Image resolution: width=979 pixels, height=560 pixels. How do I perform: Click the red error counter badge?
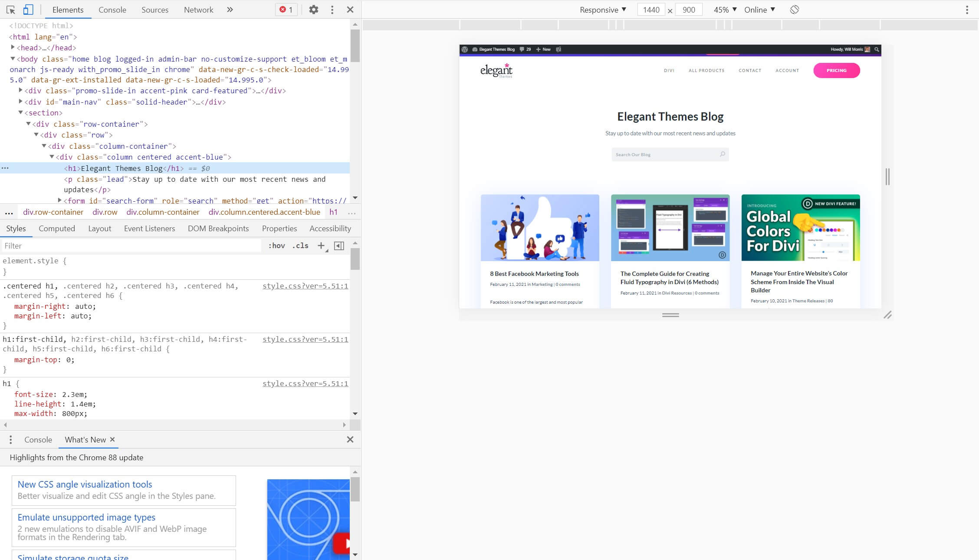(x=286, y=10)
